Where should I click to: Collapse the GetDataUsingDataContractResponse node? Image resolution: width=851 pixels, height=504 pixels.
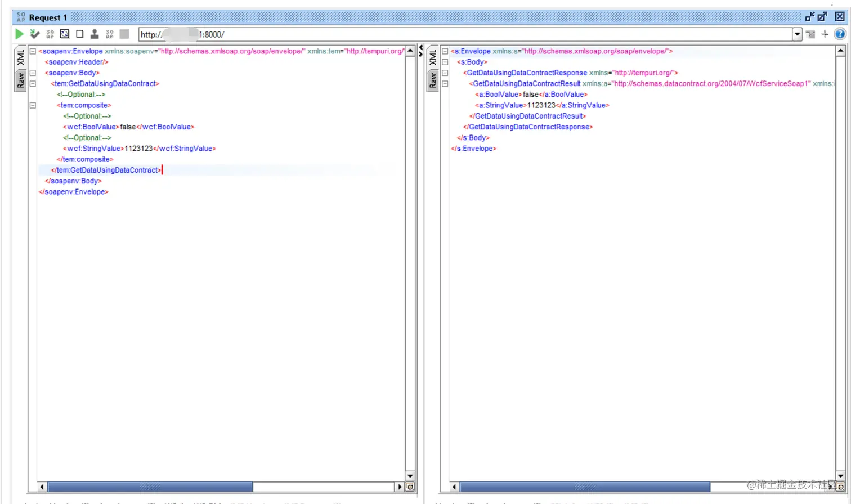(445, 73)
